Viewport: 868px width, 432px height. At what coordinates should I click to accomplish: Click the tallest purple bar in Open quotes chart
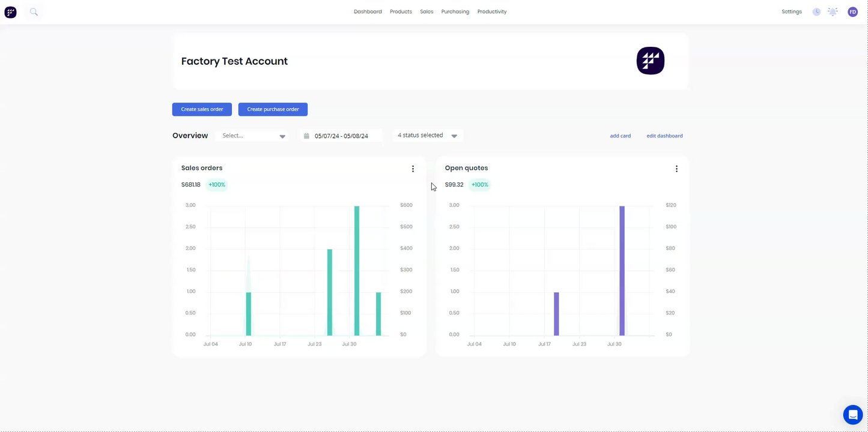(x=622, y=271)
